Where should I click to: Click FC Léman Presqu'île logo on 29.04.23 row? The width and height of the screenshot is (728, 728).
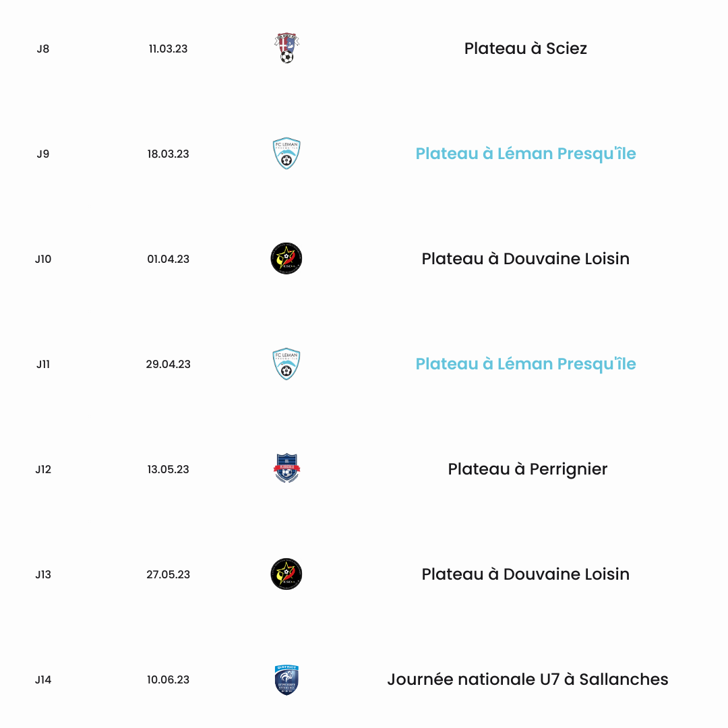point(286,364)
